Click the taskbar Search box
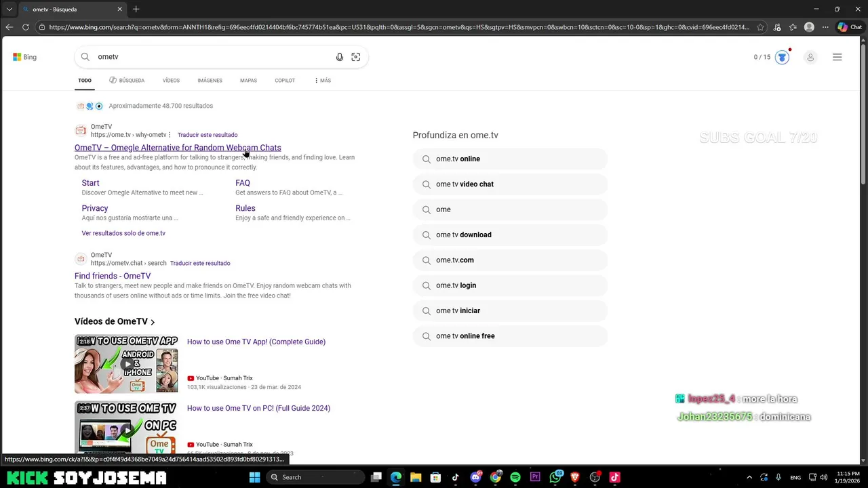The width and height of the screenshot is (868, 488). click(316, 477)
